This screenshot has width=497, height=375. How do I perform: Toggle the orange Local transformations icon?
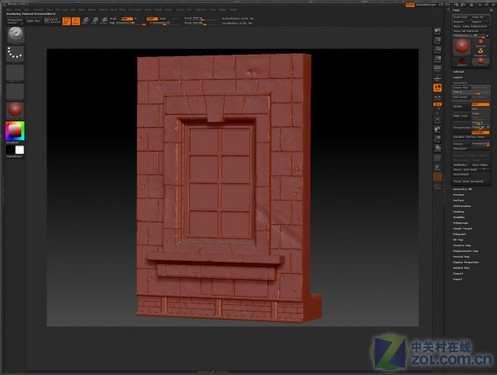click(438, 88)
